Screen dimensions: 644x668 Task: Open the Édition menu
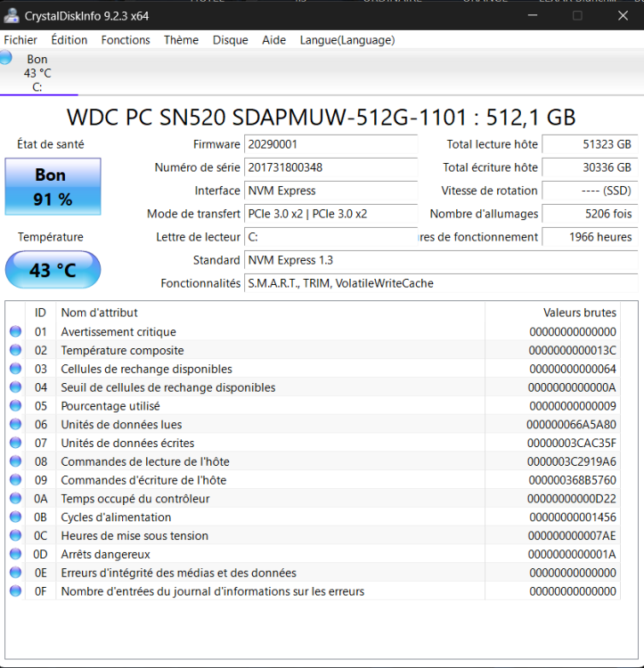tap(69, 40)
